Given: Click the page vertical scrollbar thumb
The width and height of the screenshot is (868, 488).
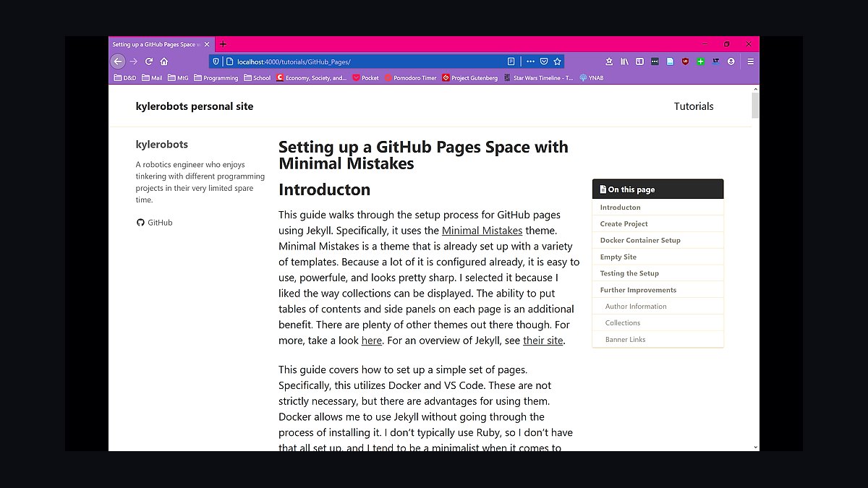Looking at the screenshot, I should coord(755,105).
